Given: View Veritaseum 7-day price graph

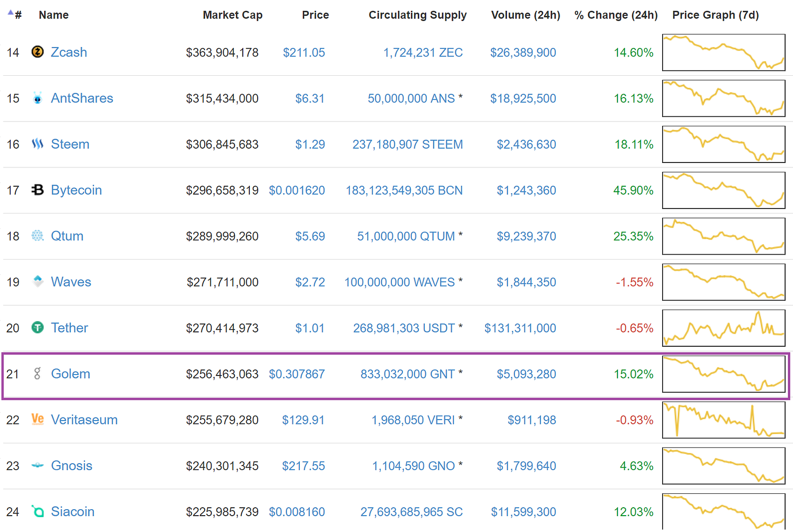Looking at the screenshot, I should (x=724, y=420).
